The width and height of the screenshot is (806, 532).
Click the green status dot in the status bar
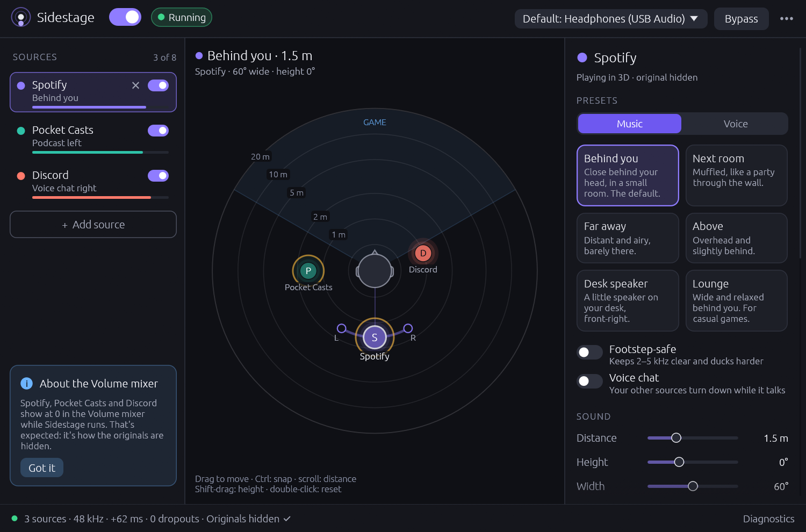(15, 519)
